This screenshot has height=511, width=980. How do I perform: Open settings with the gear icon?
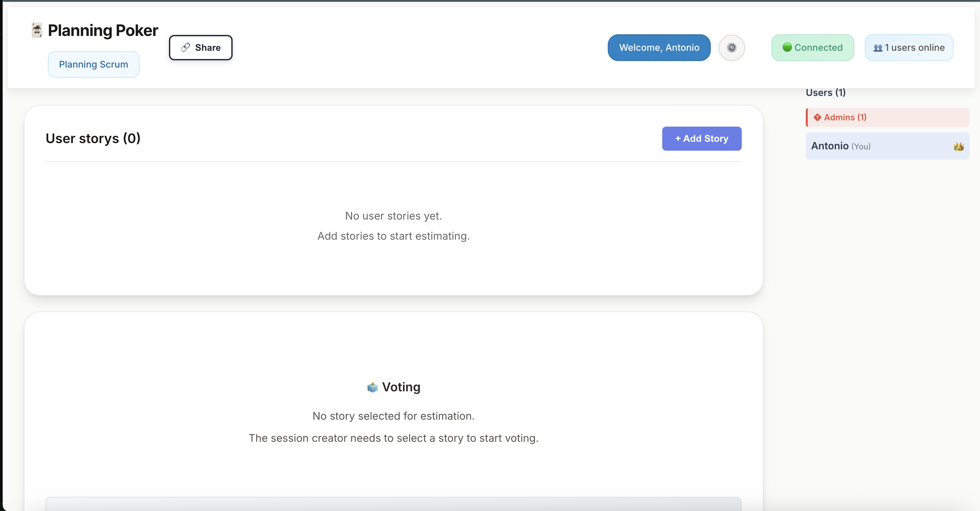pyautogui.click(x=731, y=47)
